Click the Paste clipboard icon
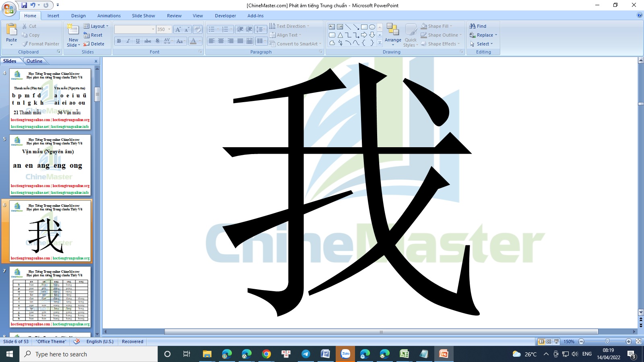Image resolution: width=644 pixels, height=362 pixels. tap(11, 30)
